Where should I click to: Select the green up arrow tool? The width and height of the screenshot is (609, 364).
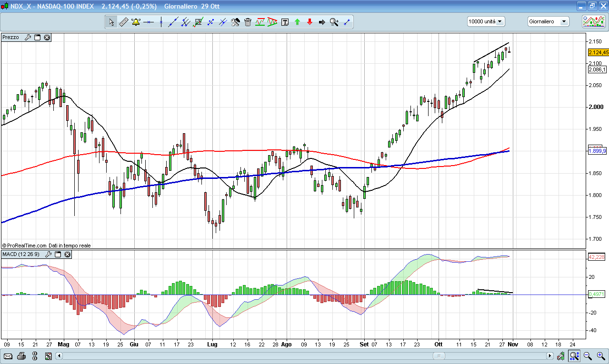[297, 22]
